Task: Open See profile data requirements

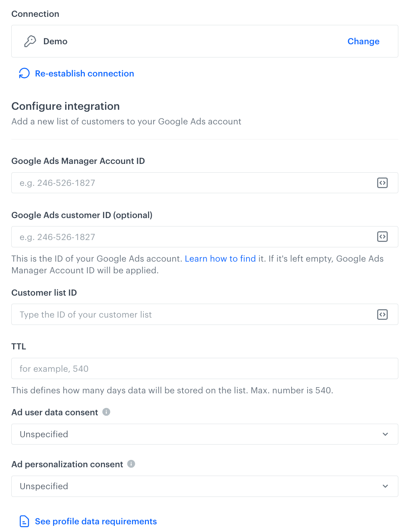Action: pos(95,521)
